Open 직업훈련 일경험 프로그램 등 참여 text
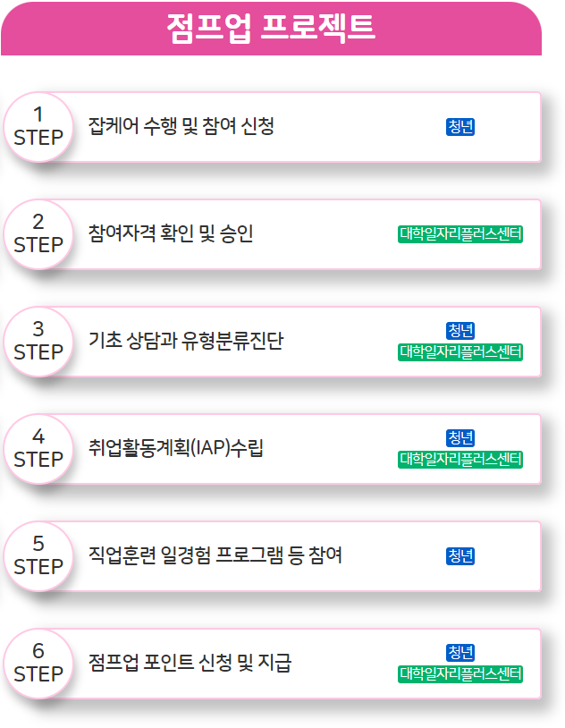 pos(215,555)
